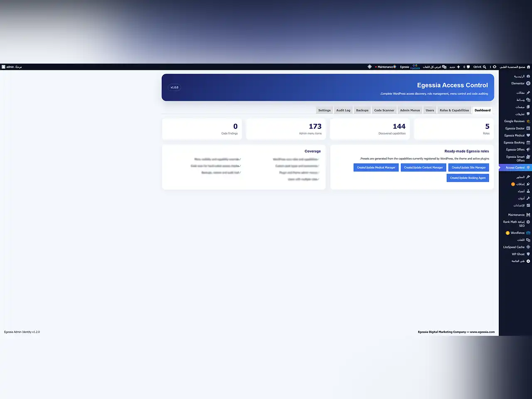532x399 pixels.
Task: Click the Coverage heading
Action: click(313, 151)
